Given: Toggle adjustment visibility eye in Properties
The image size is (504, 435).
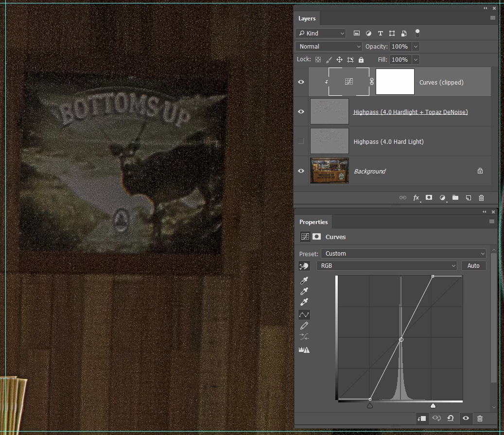Looking at the screenshot, I should tap(466, 418).
